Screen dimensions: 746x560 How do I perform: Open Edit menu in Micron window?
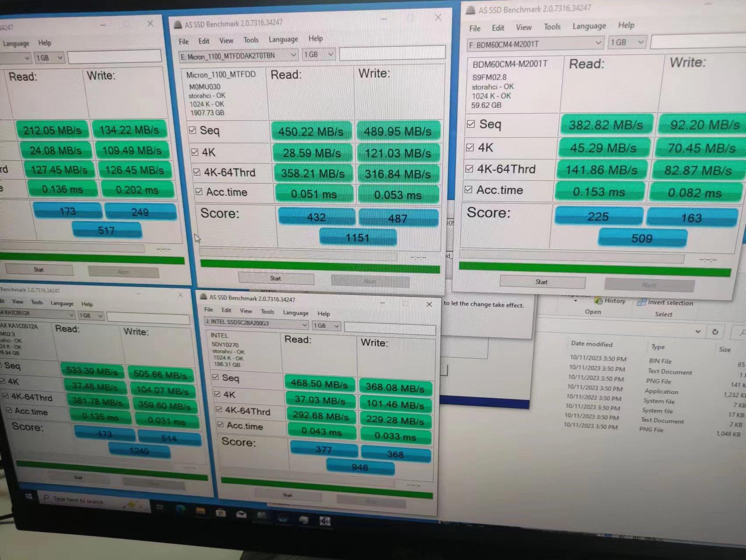(204, 41)
